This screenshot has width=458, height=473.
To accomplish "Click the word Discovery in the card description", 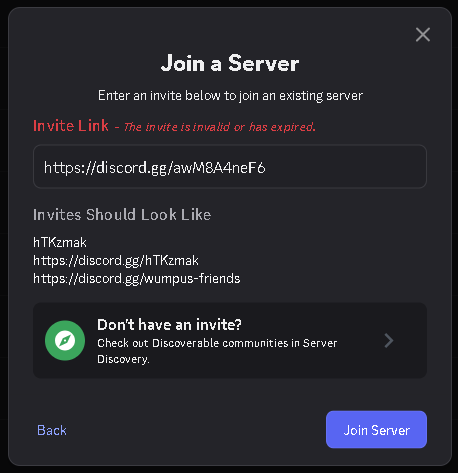I will coord(123,359).
